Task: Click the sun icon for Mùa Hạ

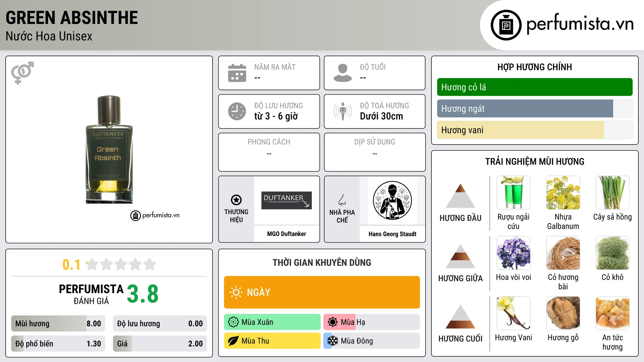Action: (x=333, y=322)
